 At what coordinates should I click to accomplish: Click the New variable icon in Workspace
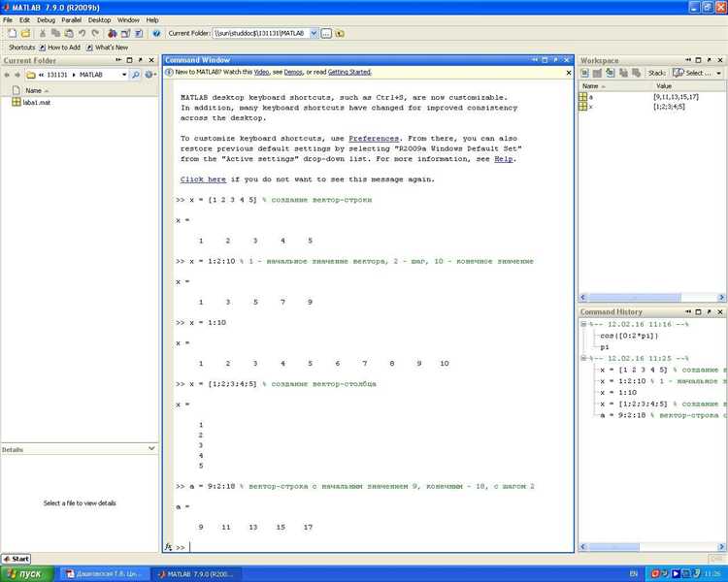[x=585, y=74]
